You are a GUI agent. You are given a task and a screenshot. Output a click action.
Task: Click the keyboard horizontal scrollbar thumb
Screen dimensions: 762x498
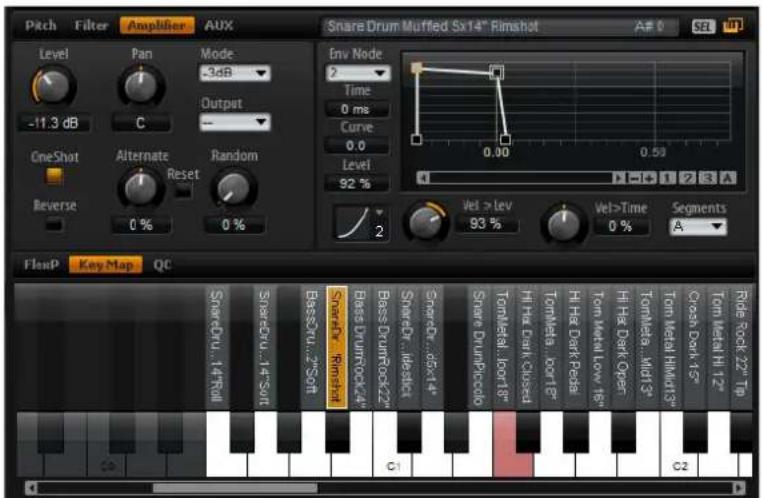[235, 487]
